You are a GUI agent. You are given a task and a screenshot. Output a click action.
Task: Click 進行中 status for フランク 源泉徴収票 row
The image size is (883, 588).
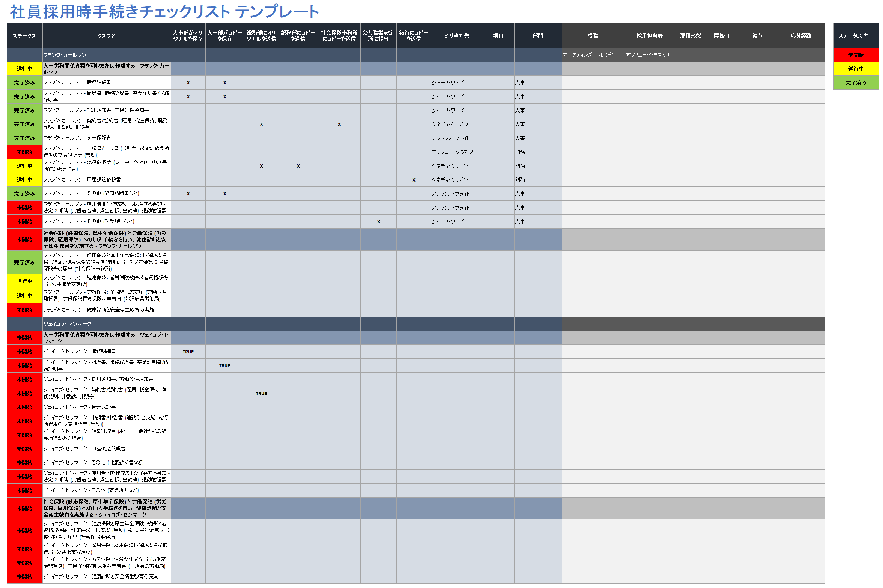(x=24, y=166)
